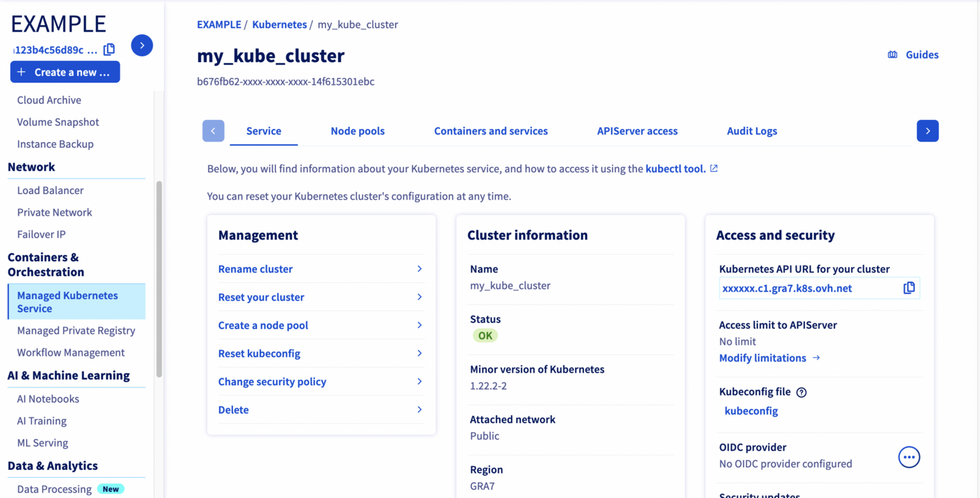The image size is (980, 498).
Task: Copy the Kubernetes API URL with the copy icon
Action: [909, 288]
